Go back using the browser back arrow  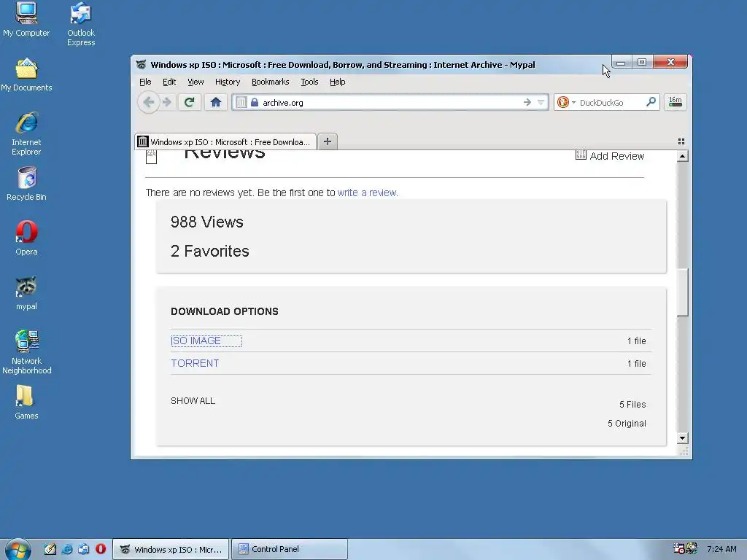tap(149, 102)
